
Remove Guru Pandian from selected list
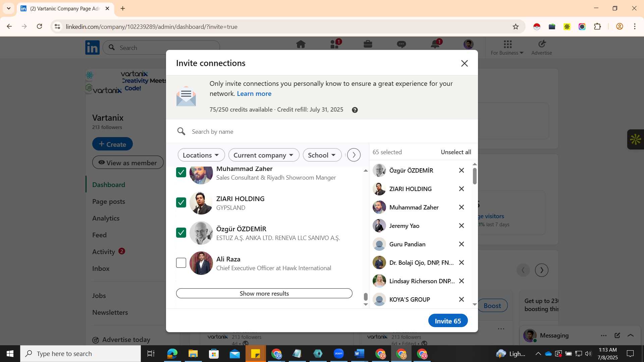[x=462, y=244]
